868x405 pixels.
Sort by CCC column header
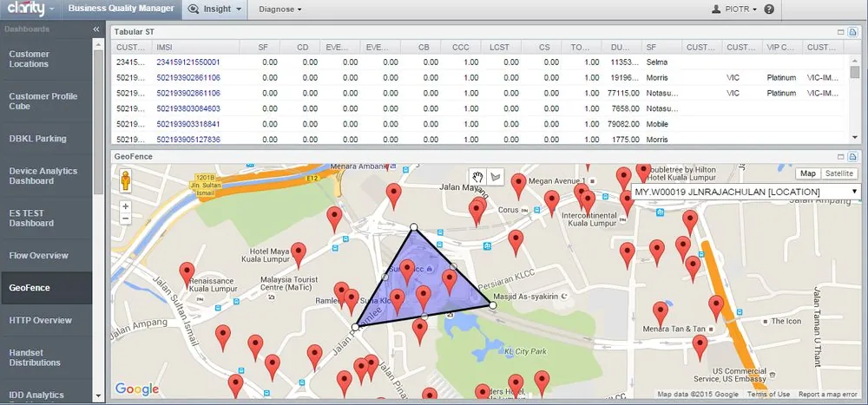pos(462,48)
